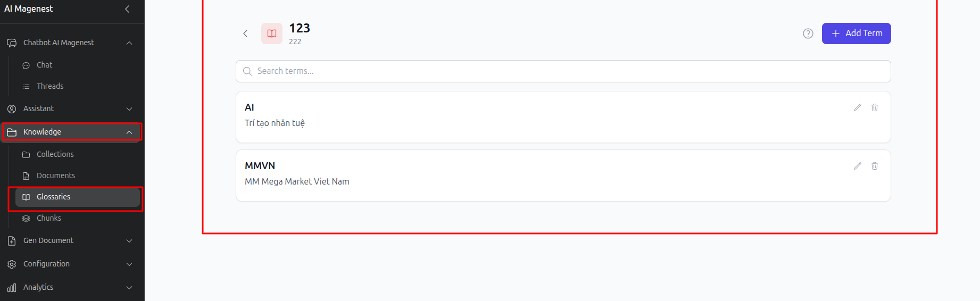Click the edit pencil icon for AI term

pyautogui.click(x=858, y=107)
